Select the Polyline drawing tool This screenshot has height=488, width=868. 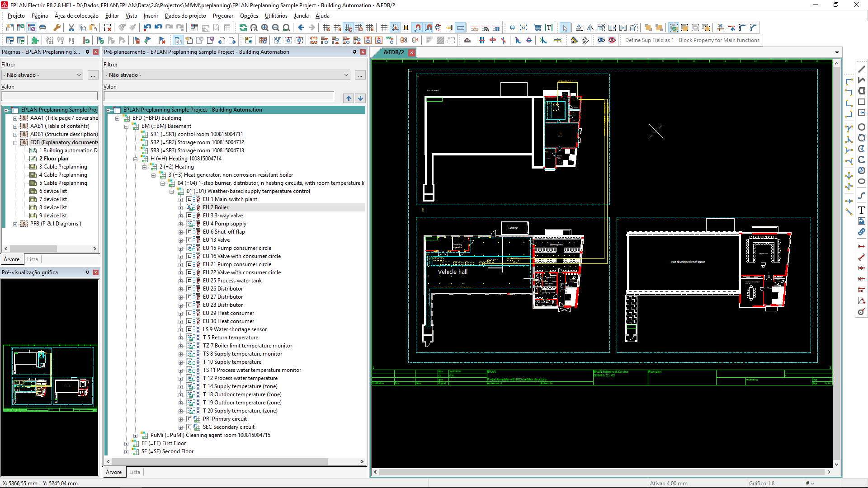click(x=862, y=80)
